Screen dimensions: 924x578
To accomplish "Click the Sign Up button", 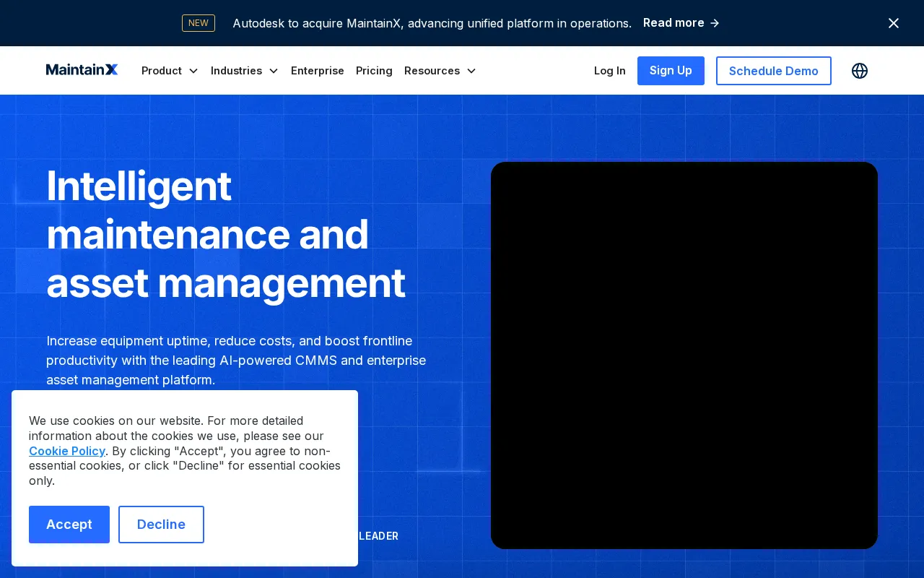I will click(671, 71).
